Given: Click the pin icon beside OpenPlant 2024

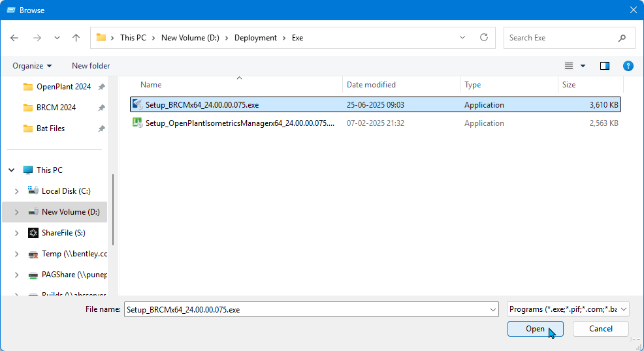Looking at the screenshot, I should coord(101,87).
